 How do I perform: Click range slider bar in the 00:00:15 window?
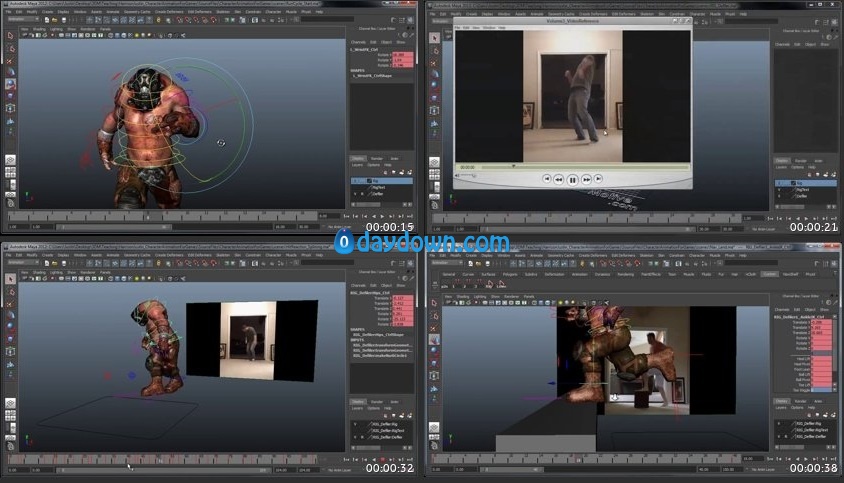pyautogui.click(x=112, y=227)
